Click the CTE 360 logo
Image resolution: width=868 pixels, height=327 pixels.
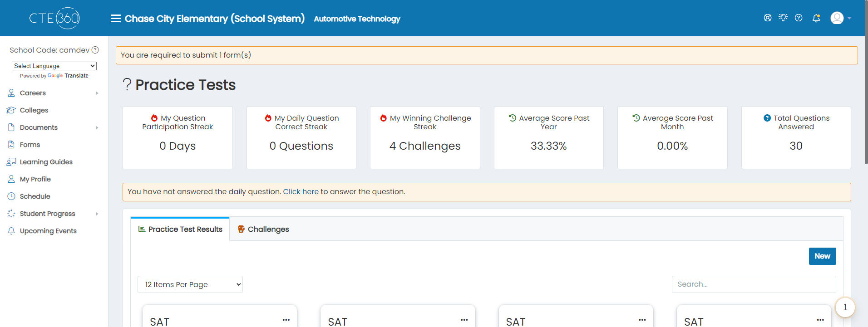pos(54,18)
